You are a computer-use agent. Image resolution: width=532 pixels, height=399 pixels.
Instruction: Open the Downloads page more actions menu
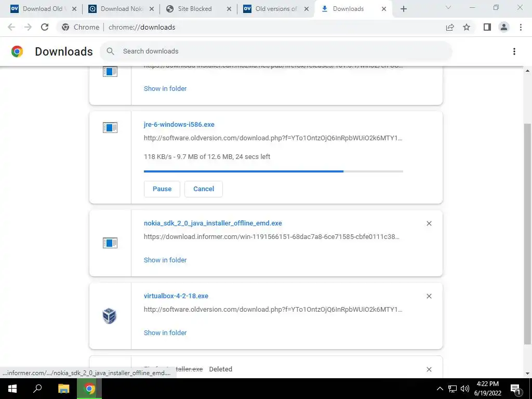point(514,51)
